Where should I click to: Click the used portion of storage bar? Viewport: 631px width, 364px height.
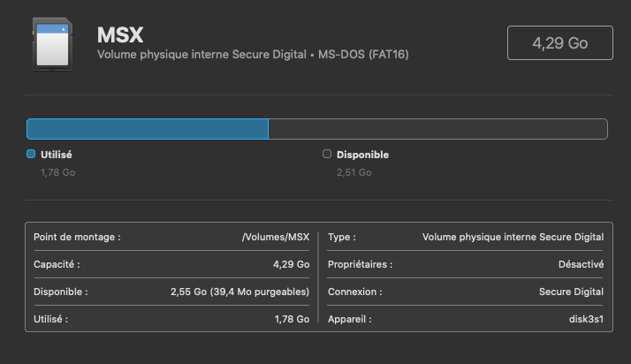tap(148, 129)
